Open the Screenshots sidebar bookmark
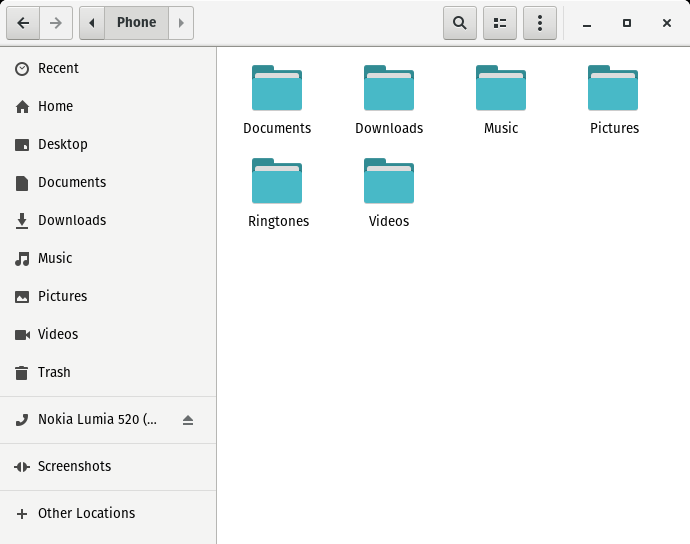This screenshot has height=544, width=690. [x=74, y=466]
